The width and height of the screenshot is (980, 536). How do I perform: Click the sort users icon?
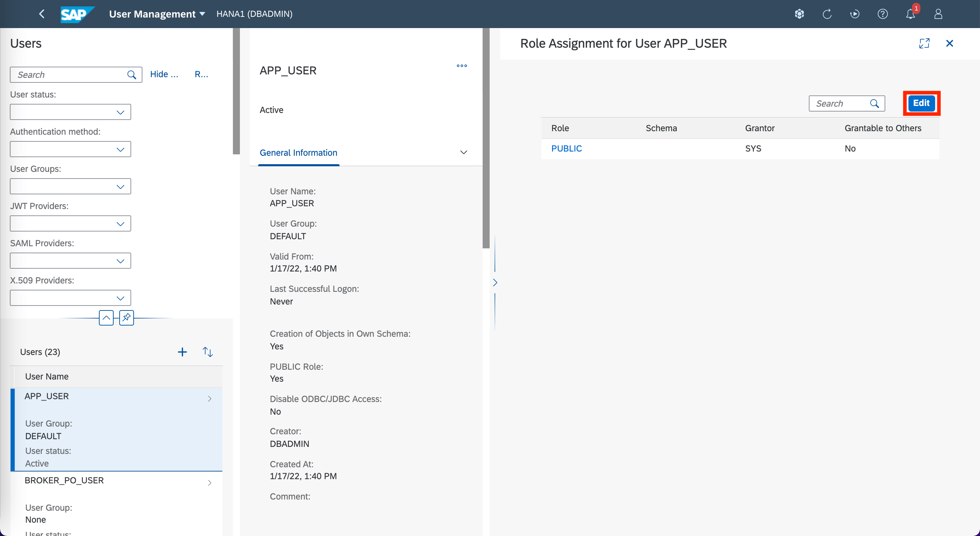(207, 352)
